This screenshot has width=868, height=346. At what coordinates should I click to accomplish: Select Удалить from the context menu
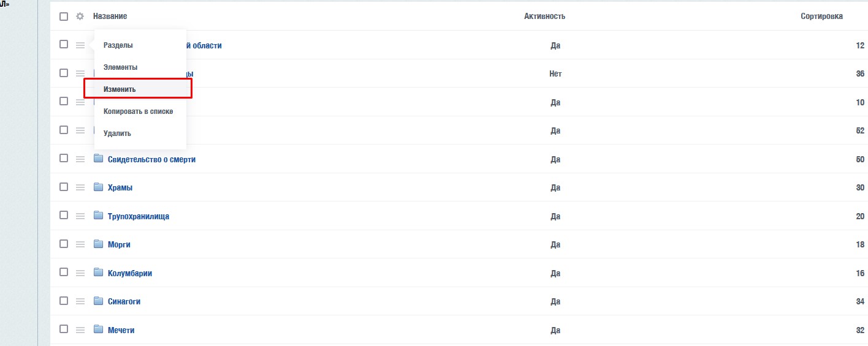click(x=117, y=134)
